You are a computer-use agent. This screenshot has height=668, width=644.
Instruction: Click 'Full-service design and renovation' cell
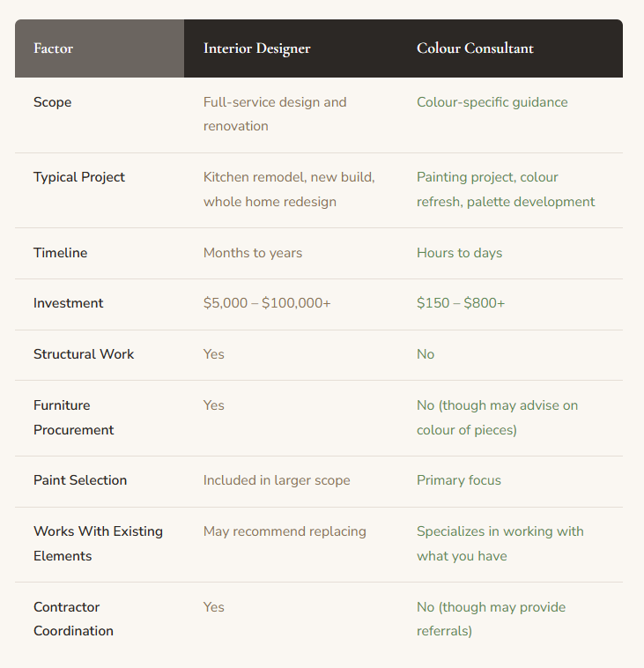[x=275, y=115]
